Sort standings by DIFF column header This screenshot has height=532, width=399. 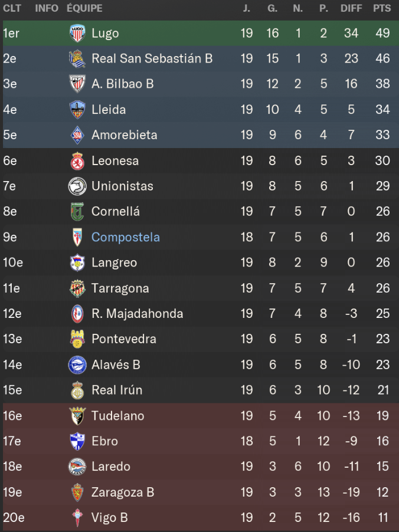[351, 9]
